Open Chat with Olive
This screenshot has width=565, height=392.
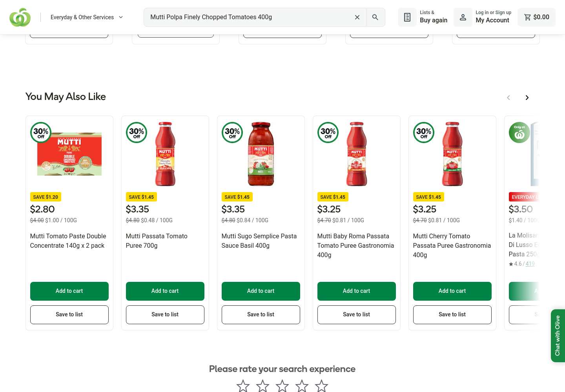[558, 336]
